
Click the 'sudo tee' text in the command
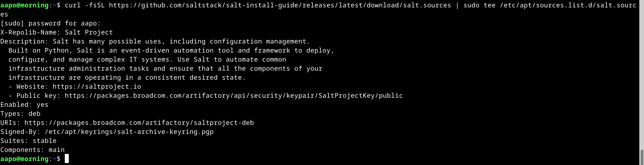click(x=479, y=5)
